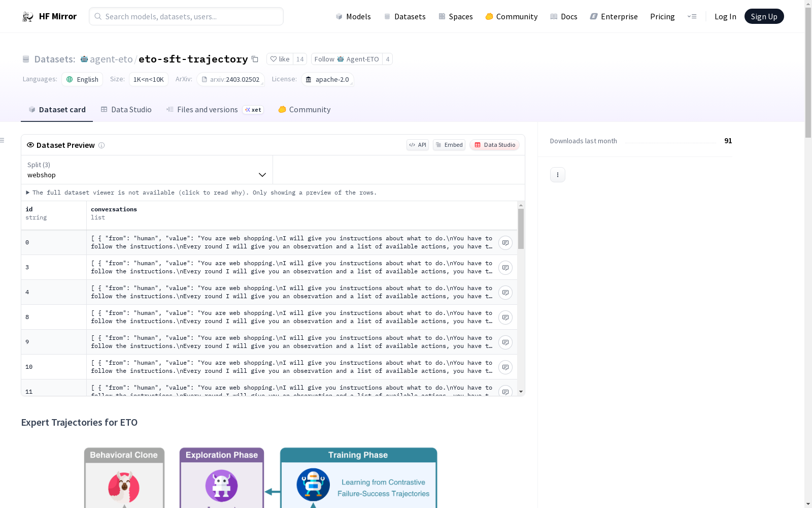The width and height of the screenshot is (812, 508).
Task: Click the English language tag
Action: tap(82, 80)
